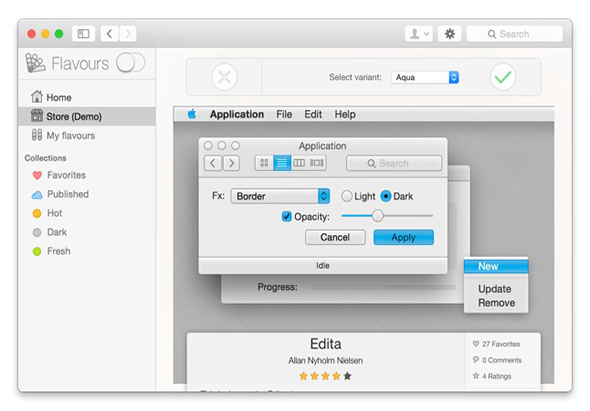590x411 pixels.
Task: Click the Collections heading
Action: pyautogui.click(x=46, y=158)
